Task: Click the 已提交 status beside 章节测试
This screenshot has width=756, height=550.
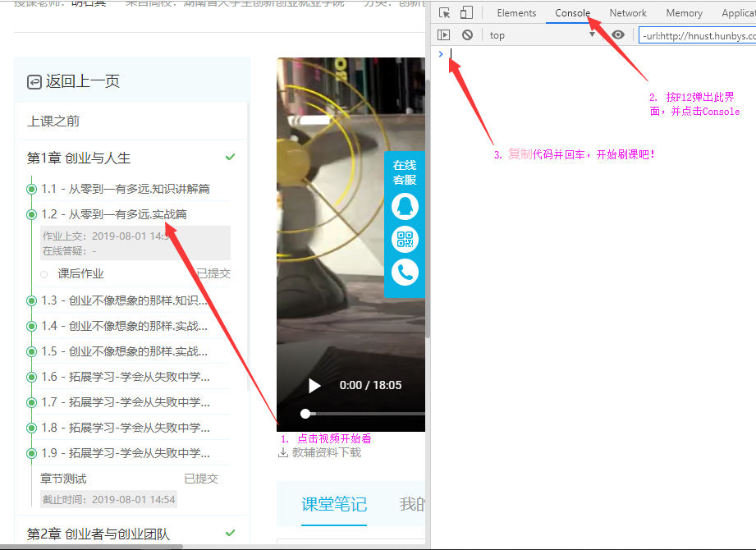Action: (x=201, y=479)
